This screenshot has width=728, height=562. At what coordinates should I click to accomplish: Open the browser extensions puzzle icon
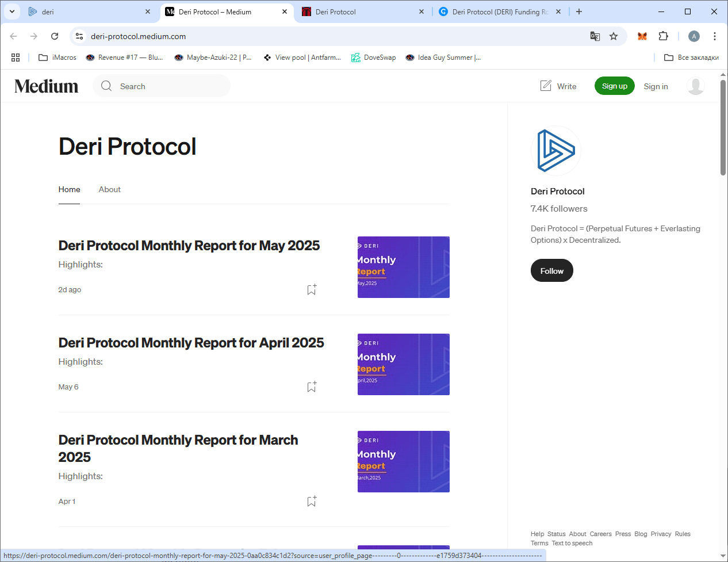point(663,36)
